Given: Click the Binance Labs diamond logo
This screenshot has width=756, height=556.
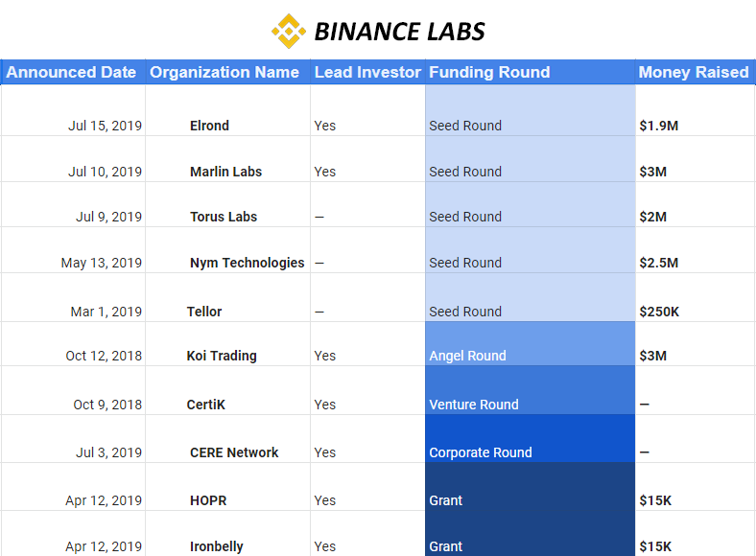Looking at the screenshot, I should click(x=289, y=32).
